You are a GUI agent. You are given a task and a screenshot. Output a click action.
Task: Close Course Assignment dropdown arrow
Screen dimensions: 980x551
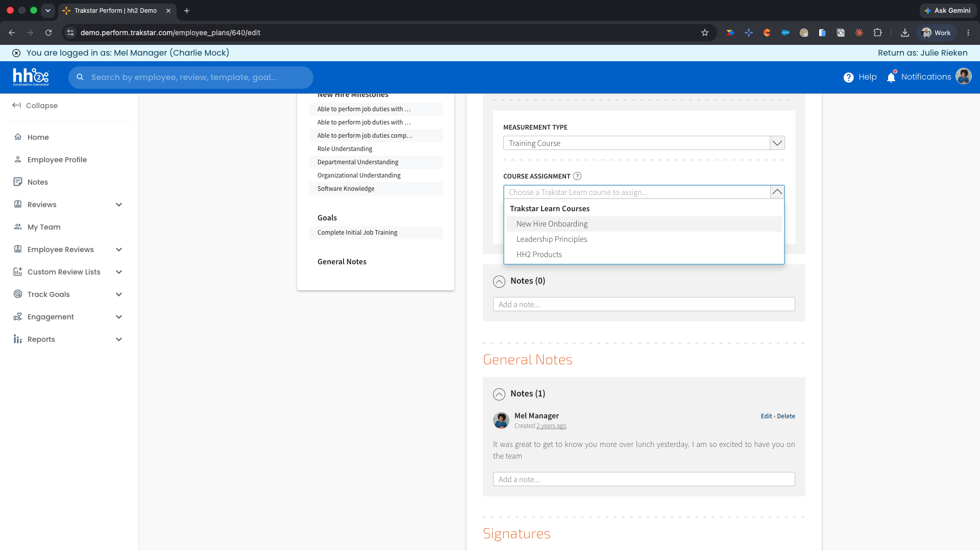point(777,192)
